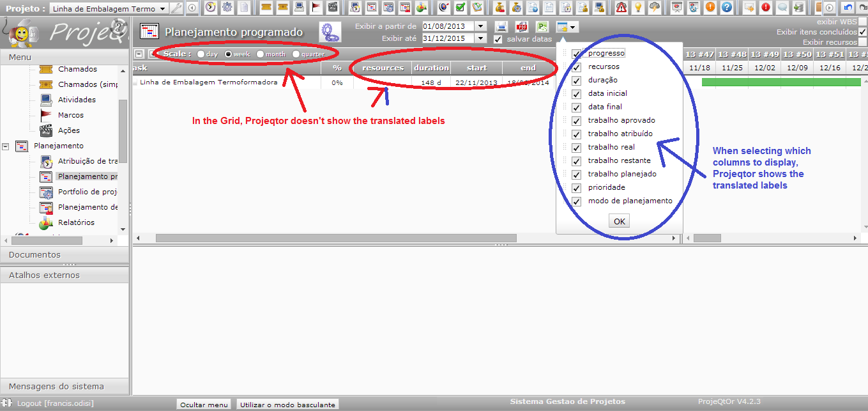This screenshot has width=868, height=411.
Task: Select the month scale radio button
Action: click(x=260, y=54)
